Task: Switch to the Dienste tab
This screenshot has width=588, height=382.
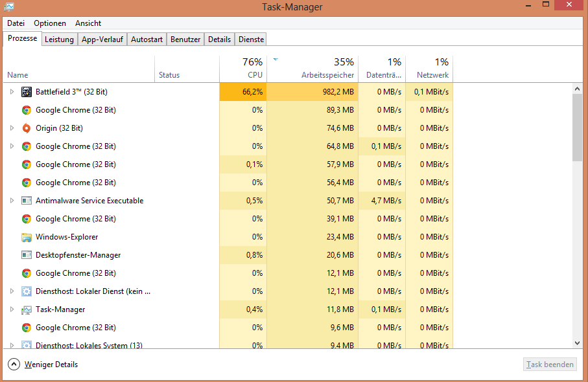Action: pyautogui.click(x=252, y=39)
